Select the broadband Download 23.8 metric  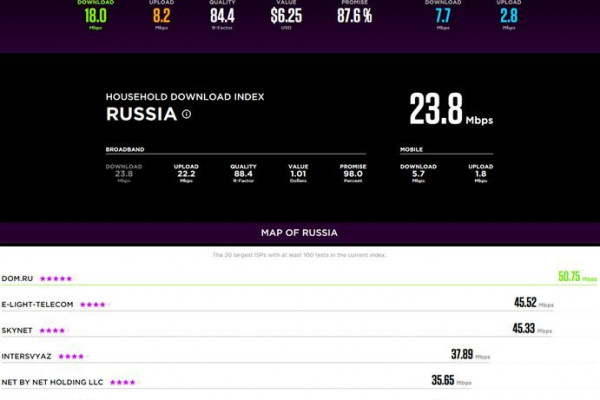point(124,173)
